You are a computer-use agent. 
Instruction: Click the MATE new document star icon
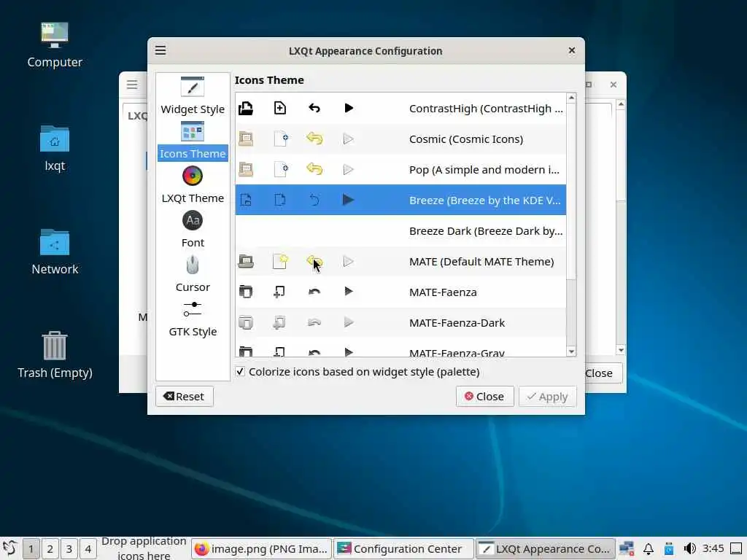tap(280, 261)
